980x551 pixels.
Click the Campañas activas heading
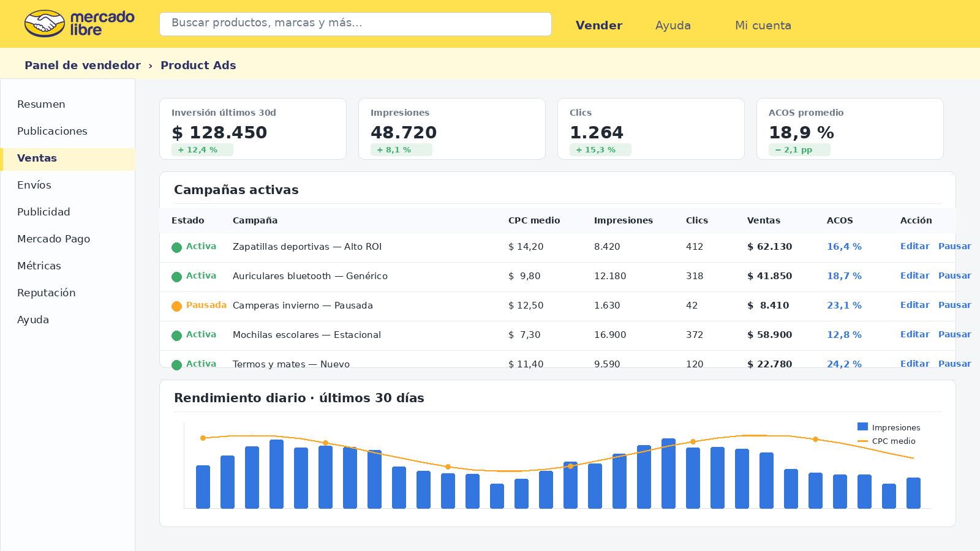click(x=236, y=190)
